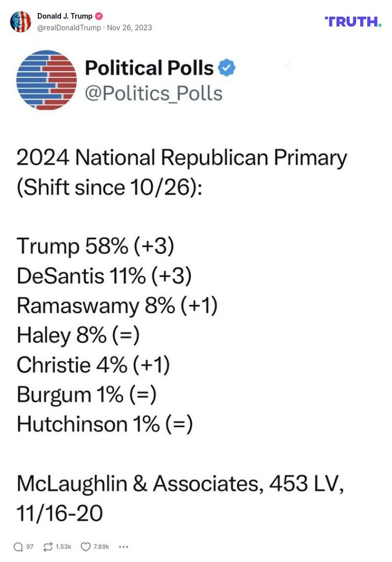Open Donald J. Trump's profile avatar
392x562 pixels.
[x=21, y=22]
